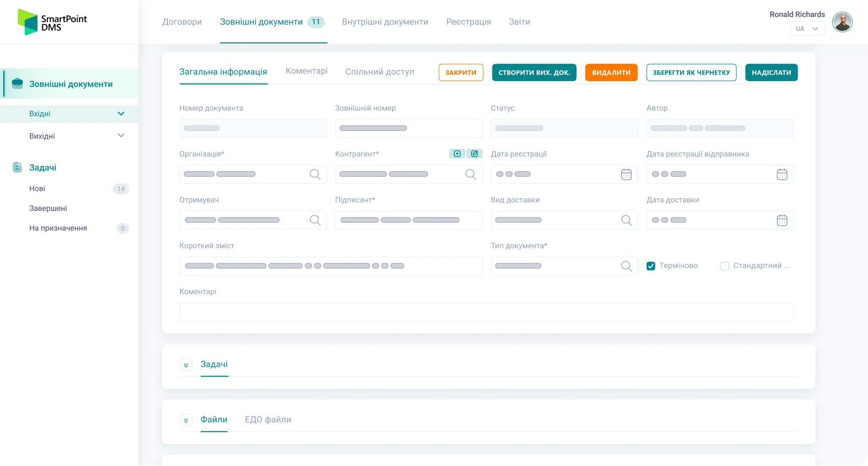The image size is (868, 466).
Task: Click inside the Коментарі text field
Action: click(x=486, y=312)
